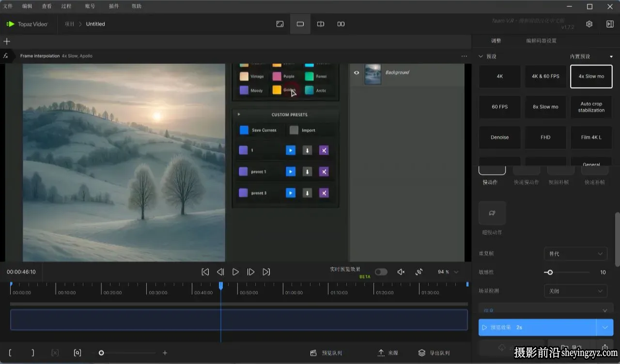Select the 8x Slow mo preset

point(545,107)
